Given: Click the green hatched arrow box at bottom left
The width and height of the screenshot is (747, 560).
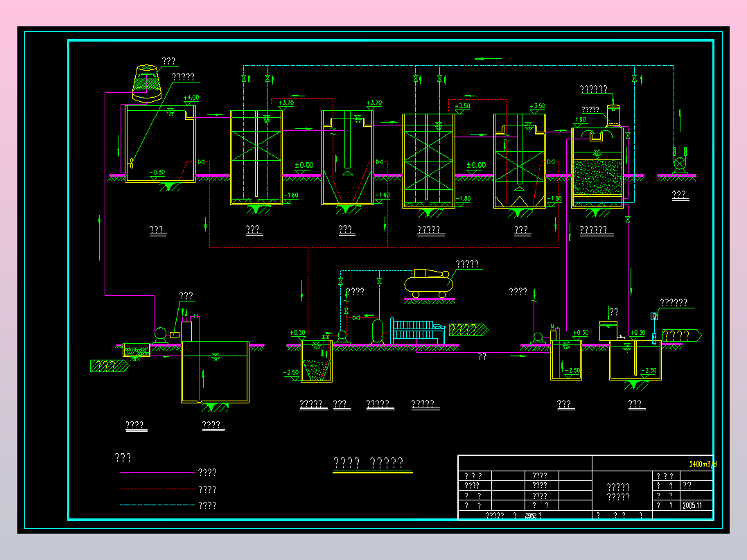Looking at the screenshot, I should pyautogui.click(x=109, y=366).
